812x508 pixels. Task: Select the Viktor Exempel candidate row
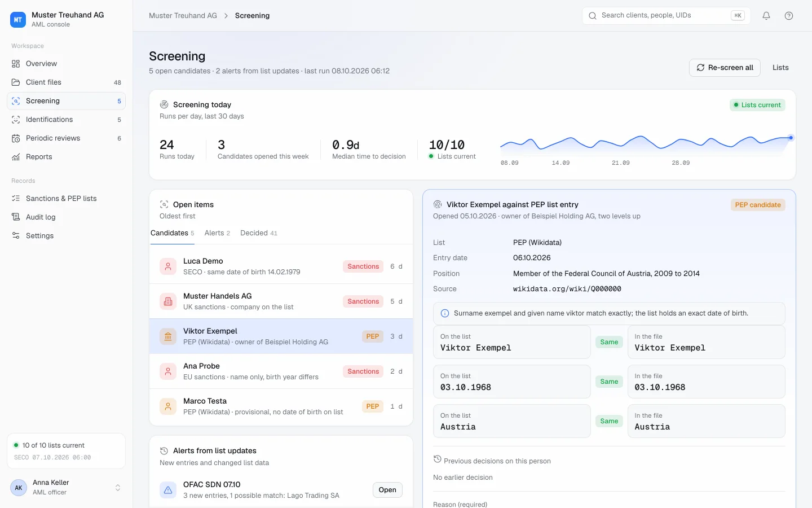click(x=281, y=336)
